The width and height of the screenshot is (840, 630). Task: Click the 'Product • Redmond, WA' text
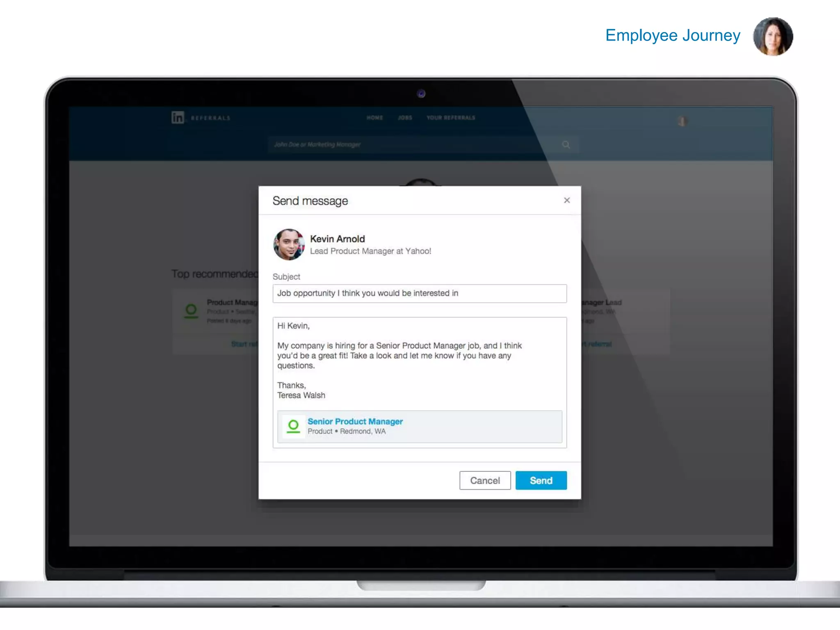pyautogui.click(x=347, y=431)
